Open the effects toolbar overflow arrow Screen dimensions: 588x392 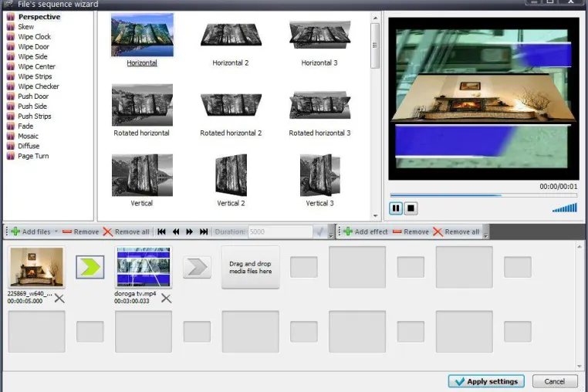[x=486, y=236]
